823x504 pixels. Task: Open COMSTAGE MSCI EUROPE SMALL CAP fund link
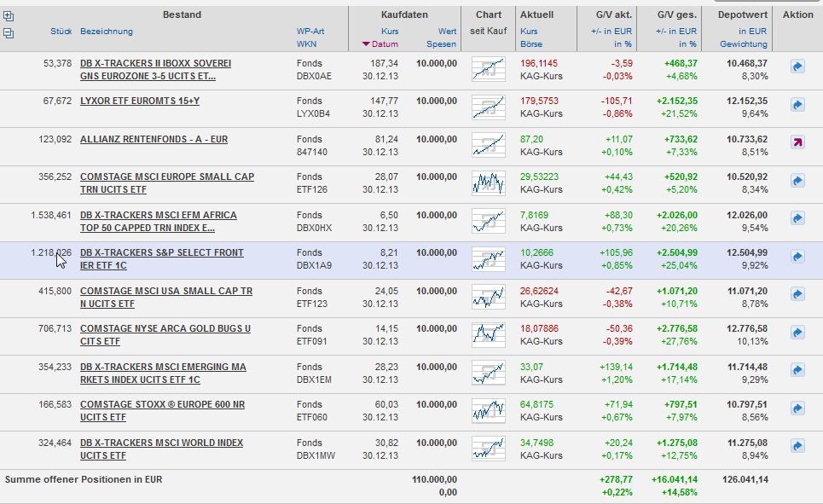tap(166, 177)
